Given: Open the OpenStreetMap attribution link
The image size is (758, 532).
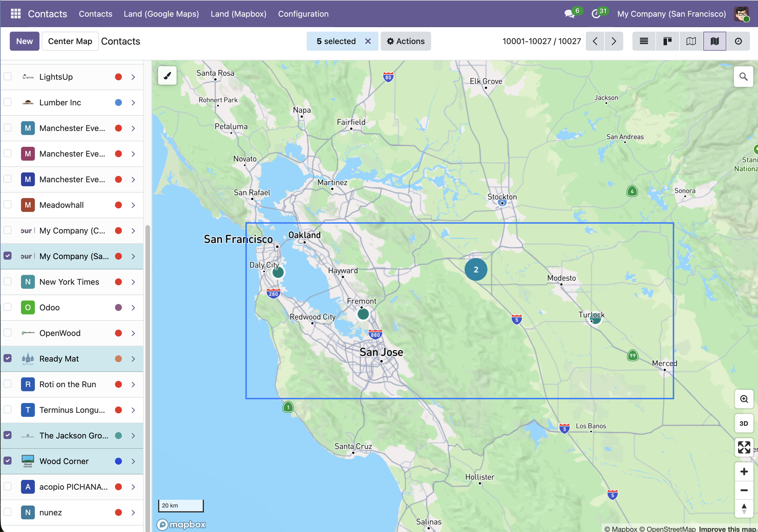Looking at the screenshot, I should [668, 529].
